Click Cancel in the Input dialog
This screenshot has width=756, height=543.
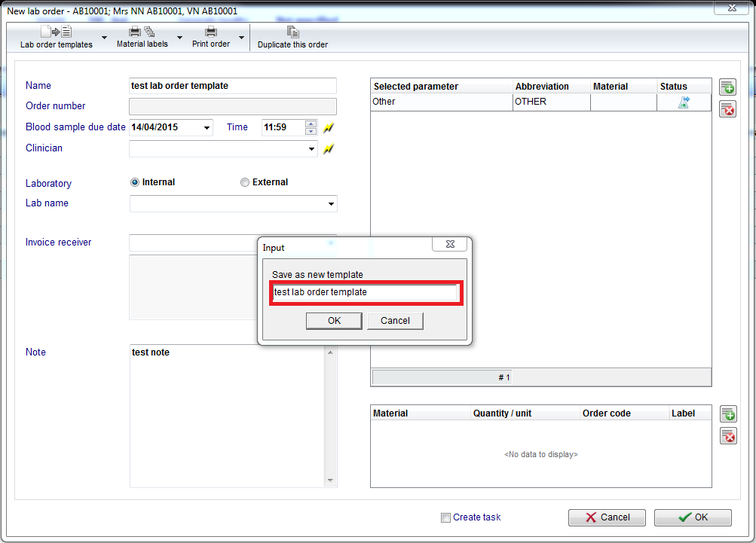395,321
